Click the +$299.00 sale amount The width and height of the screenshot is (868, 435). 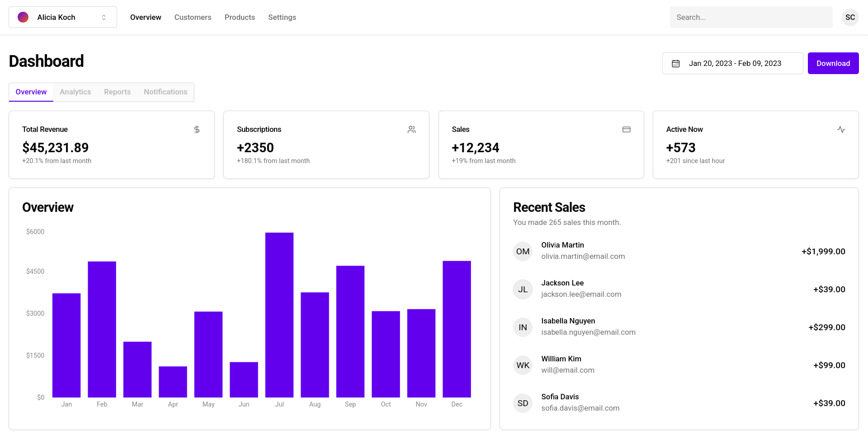(x=827, y=327)
